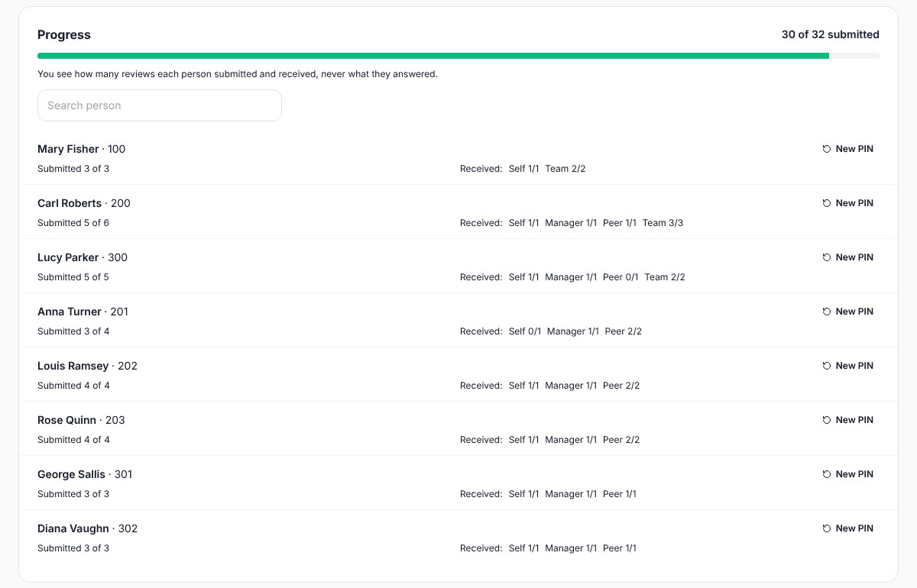Generate a New PIN for Diana Vaughn
Image resolution: width=917 pixels, height=588 pixels.
point(847,528)
